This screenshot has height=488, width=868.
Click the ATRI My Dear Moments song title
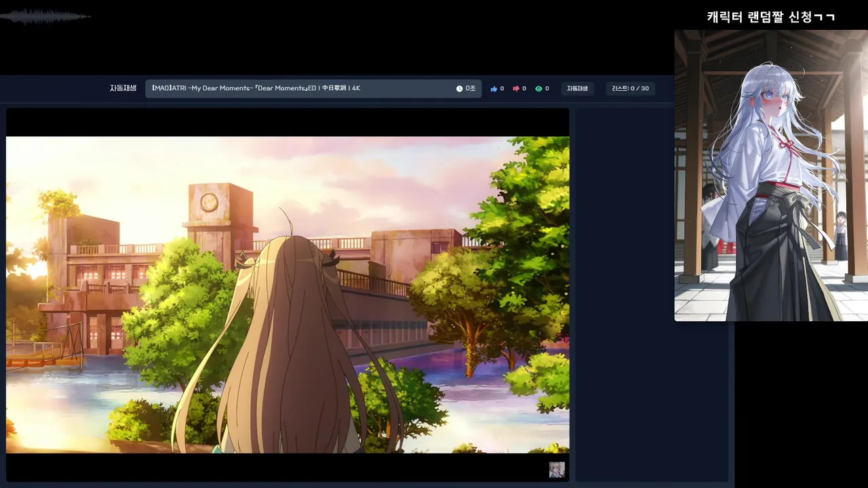pos(256,88)
